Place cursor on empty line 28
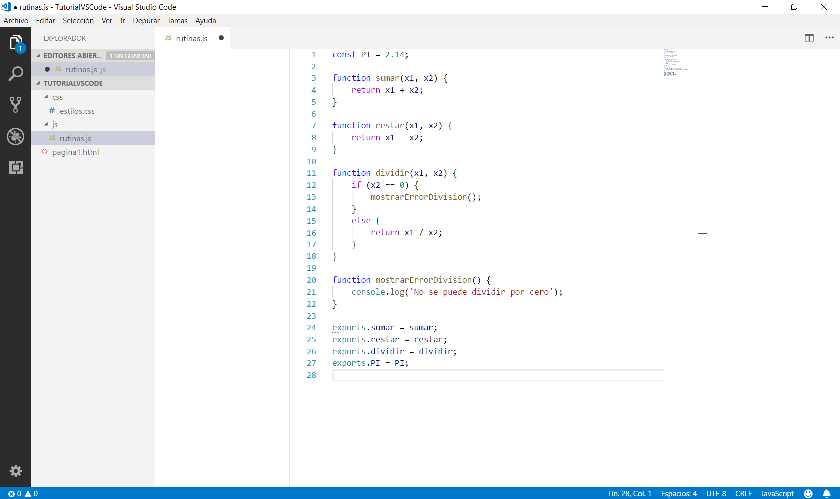 pos(498,375)
